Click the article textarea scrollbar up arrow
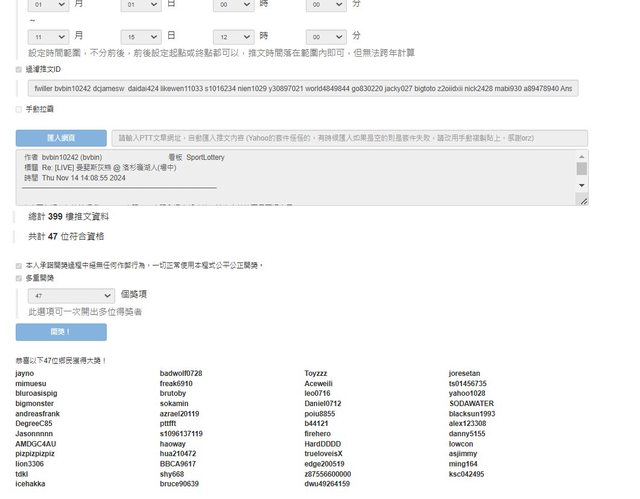 582,156
